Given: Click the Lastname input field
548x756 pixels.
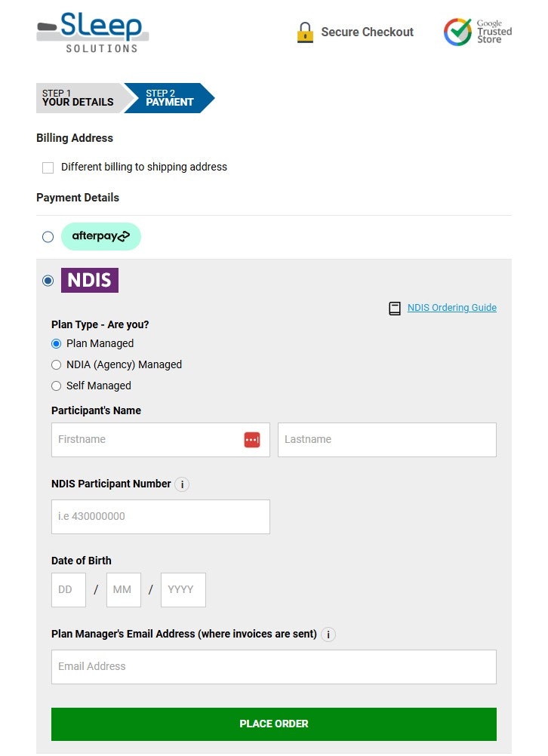Looking at the screenshot, I should coord(386,440).
